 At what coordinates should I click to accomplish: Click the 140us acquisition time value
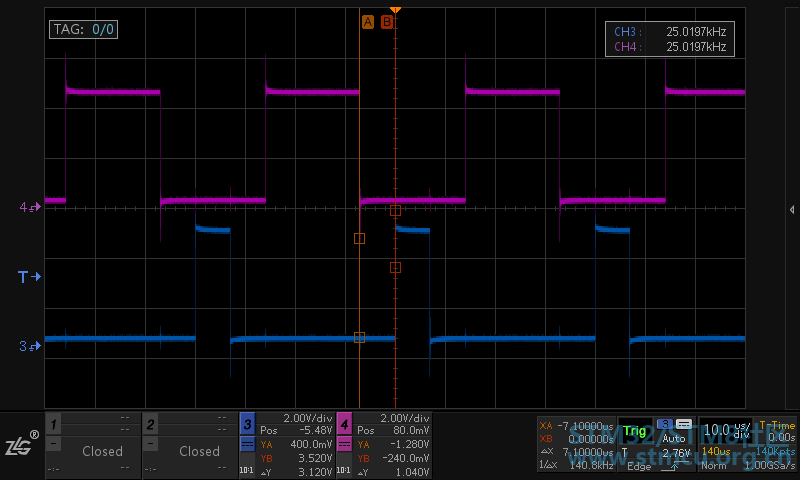[x=716, y=451]
